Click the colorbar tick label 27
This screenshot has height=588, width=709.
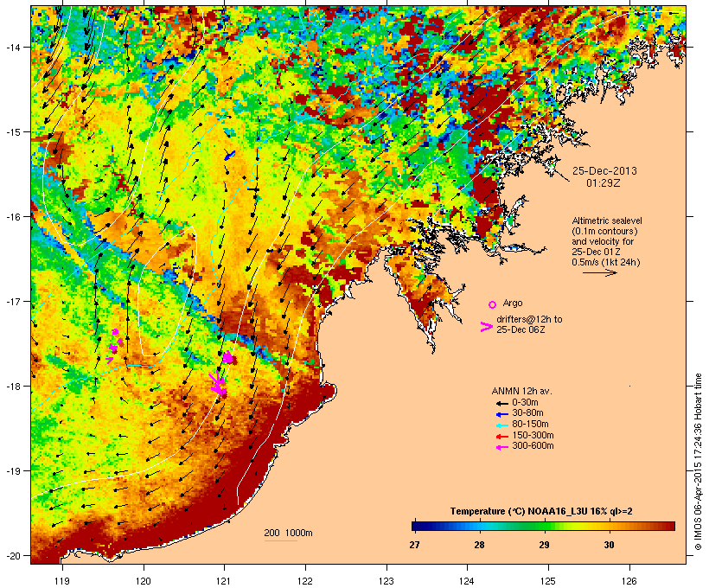coord(414,545)
